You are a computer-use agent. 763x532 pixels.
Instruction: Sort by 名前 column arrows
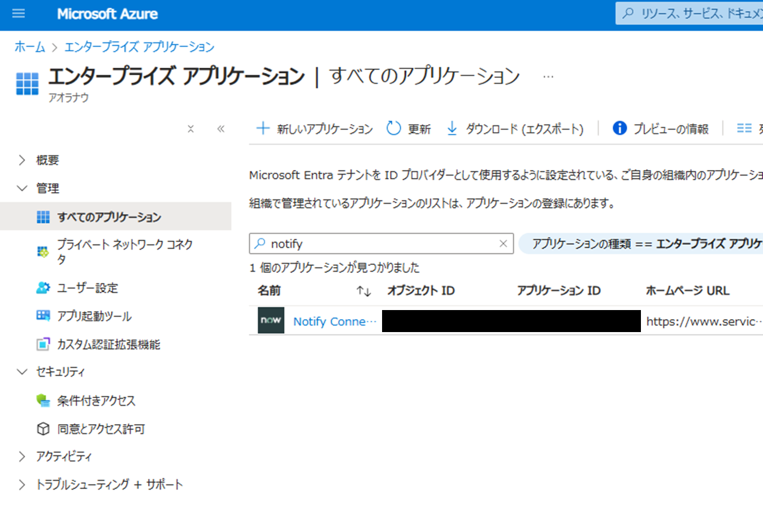point(364,291)
